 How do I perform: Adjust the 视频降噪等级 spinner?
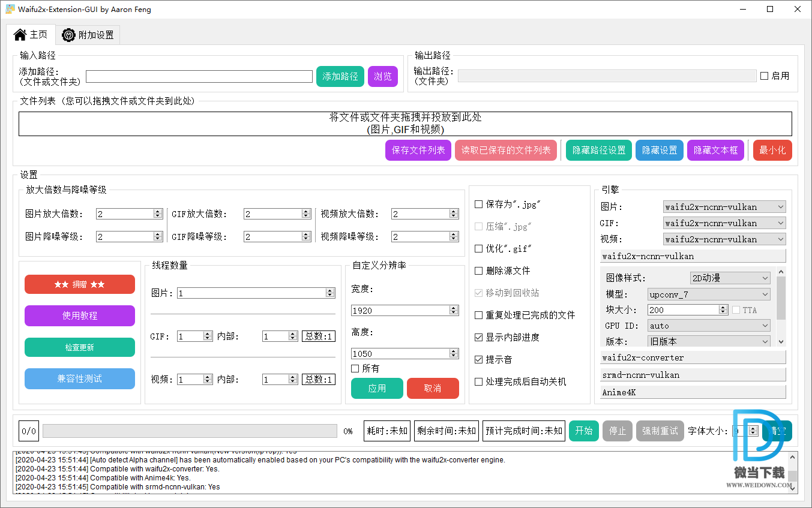pyautogui.click(x=425, y=236)
